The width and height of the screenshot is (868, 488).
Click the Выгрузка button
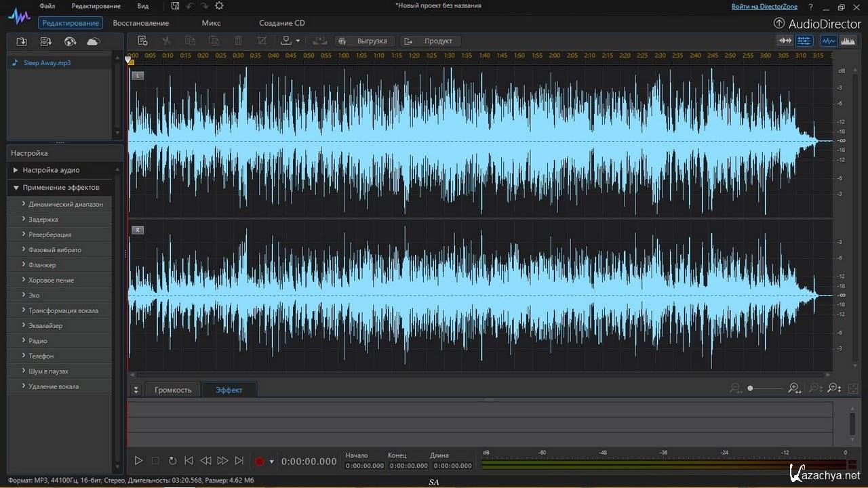point(365,41)
